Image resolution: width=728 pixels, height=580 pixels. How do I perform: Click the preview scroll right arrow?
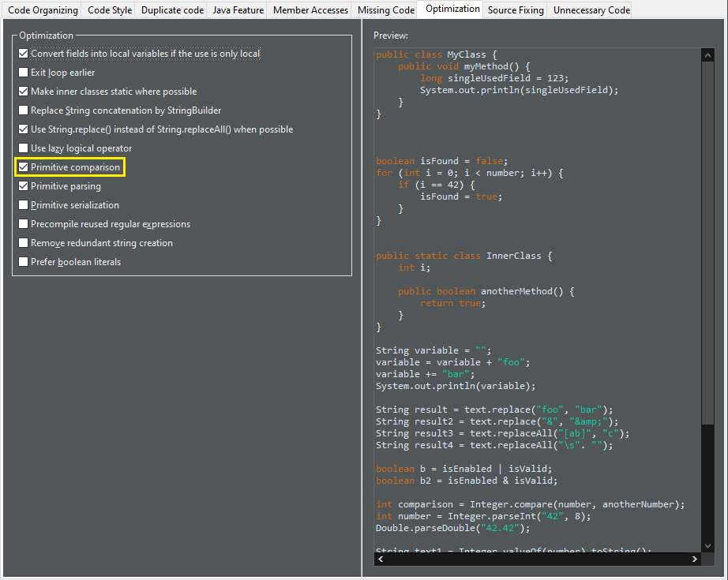click(695, 559)
